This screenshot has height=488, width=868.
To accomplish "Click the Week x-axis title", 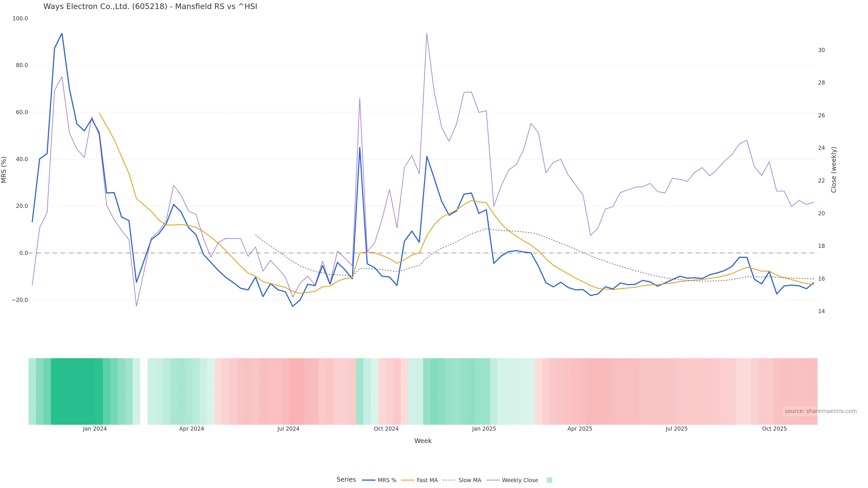I will [423, 441].
